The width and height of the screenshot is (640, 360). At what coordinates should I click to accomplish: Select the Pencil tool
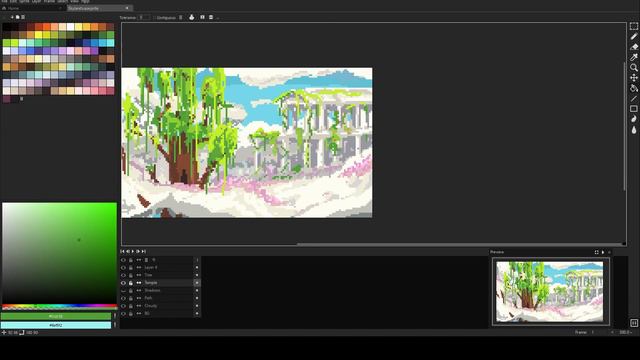633,37
